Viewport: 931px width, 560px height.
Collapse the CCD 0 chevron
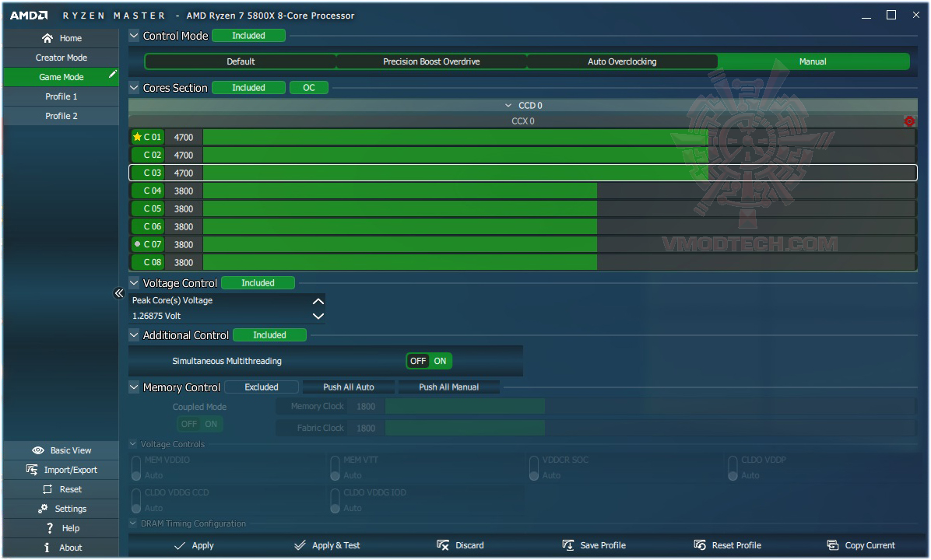point(508,106)
